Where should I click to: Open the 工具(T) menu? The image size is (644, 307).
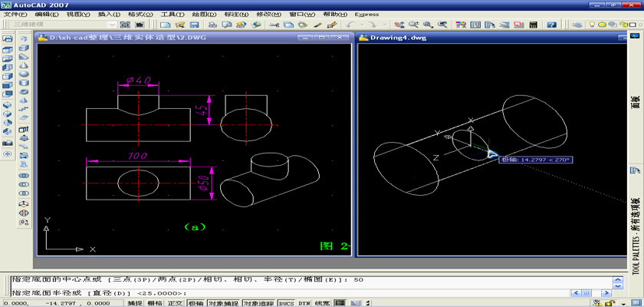[172, 15]
